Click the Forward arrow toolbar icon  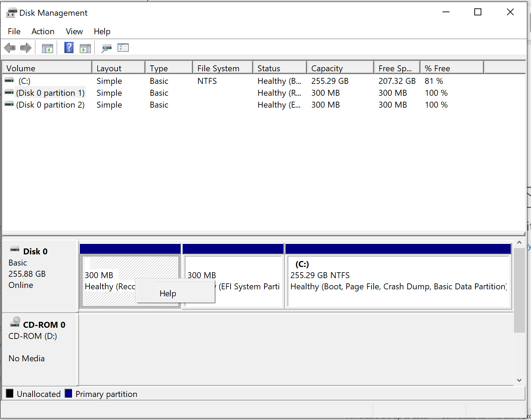point(26,48)
